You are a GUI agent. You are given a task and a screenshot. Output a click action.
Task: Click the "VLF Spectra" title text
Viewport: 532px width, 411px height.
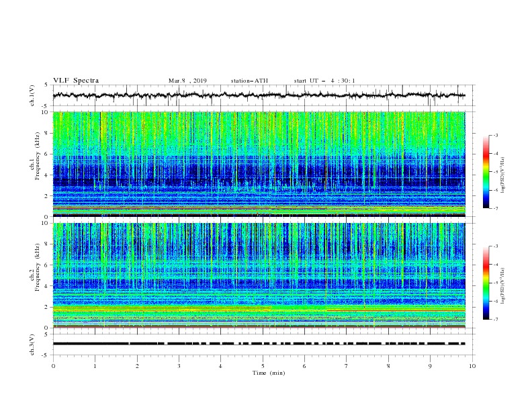pyautogui.click(x=76, y=81)
